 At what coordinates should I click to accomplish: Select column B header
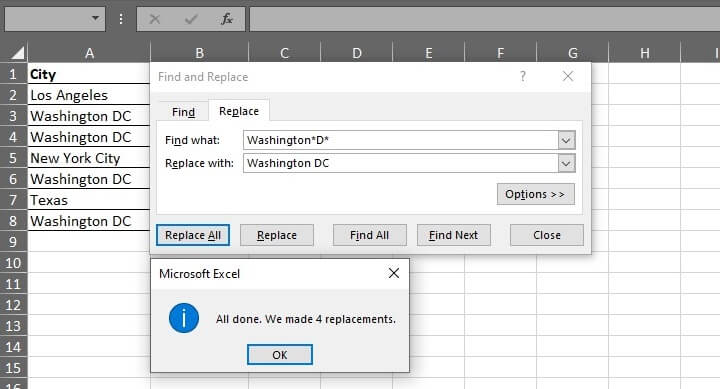pyautogui.click(x=199, y=53)
